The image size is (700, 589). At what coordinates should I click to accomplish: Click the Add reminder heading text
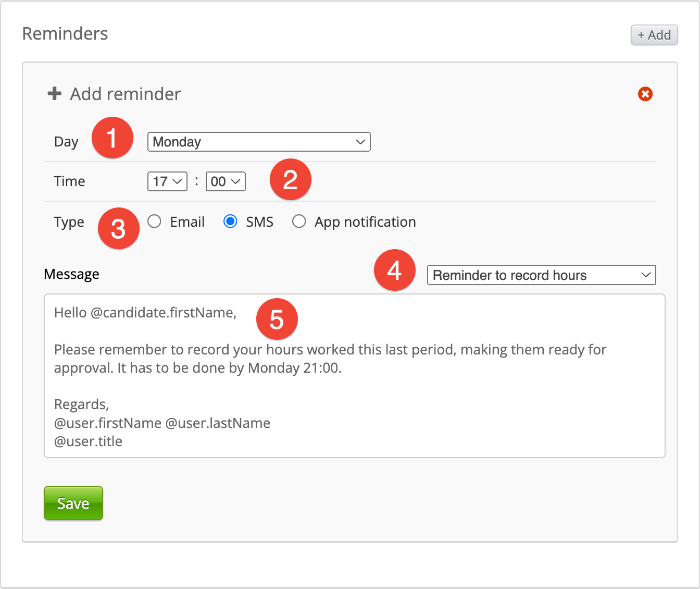click(x=126, y=94)
